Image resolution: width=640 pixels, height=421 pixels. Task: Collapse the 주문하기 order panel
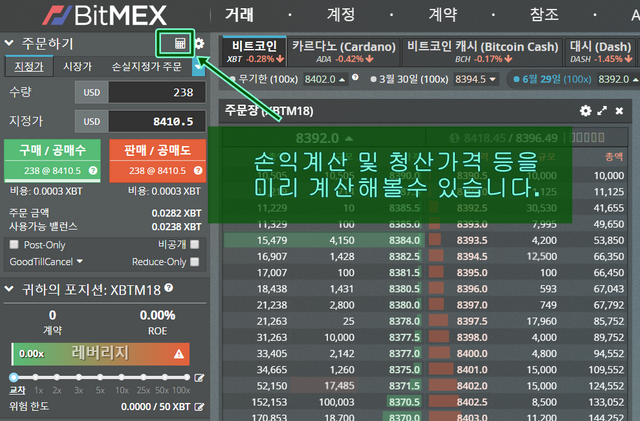coord(9,43)
